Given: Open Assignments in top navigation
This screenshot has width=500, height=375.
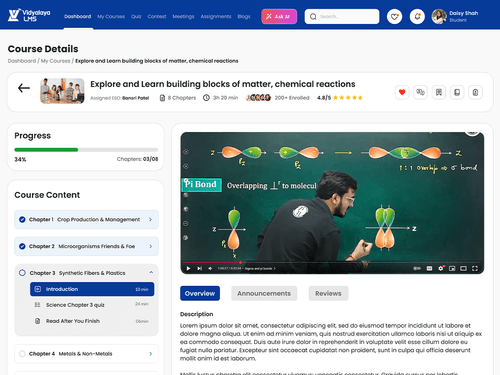Looking at the screenshot, I should pyautogui.click(x=216, y=16).
